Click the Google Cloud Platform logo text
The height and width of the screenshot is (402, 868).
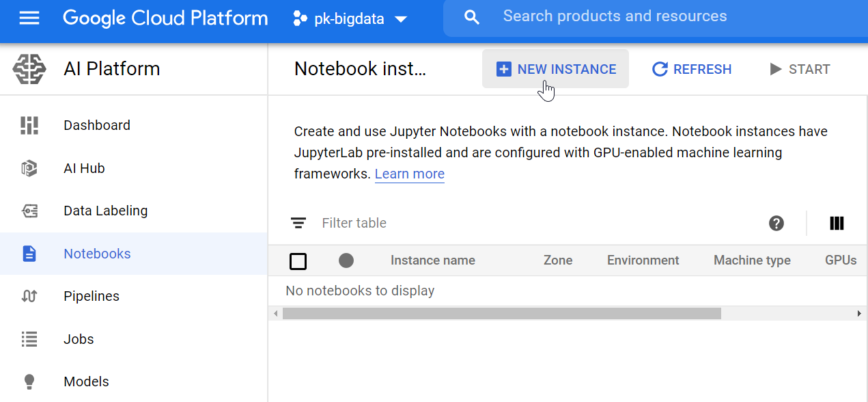(x=165, y=18)
